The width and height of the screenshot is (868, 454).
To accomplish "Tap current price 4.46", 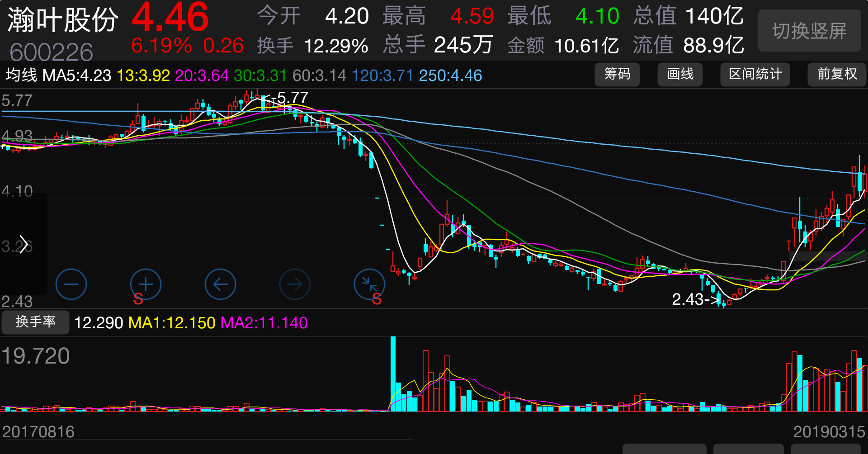I will pos(170,17).
